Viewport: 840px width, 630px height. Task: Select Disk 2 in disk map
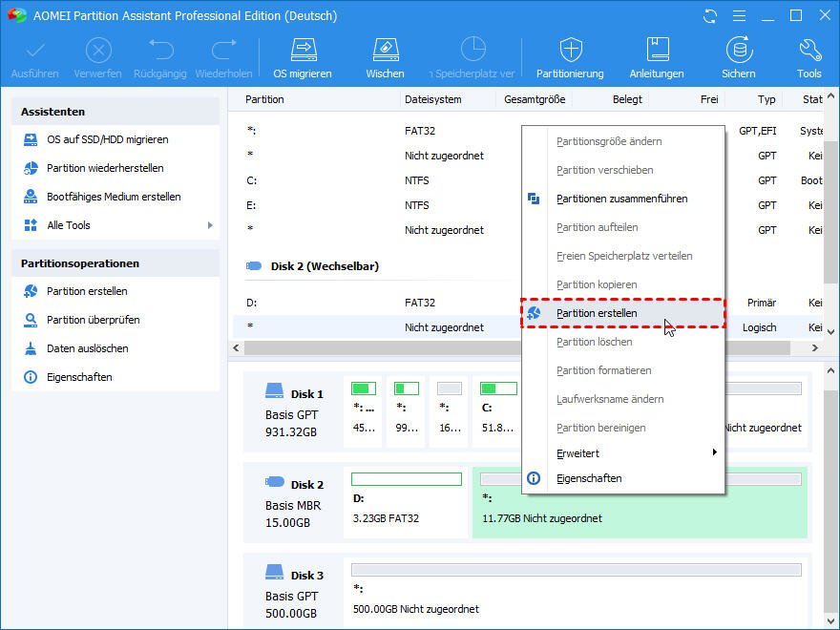click(x=294, y=502)
